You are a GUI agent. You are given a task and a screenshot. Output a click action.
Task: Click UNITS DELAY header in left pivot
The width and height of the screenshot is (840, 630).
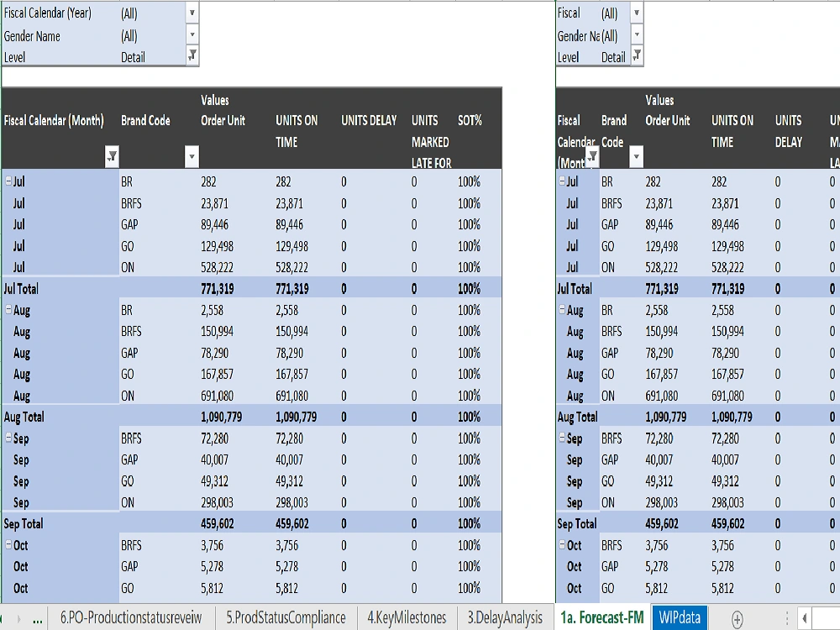click(x=369, y=120)
